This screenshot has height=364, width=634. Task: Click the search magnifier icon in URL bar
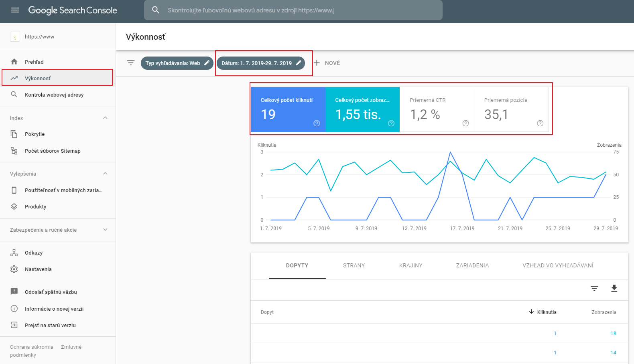pos(156,10)
